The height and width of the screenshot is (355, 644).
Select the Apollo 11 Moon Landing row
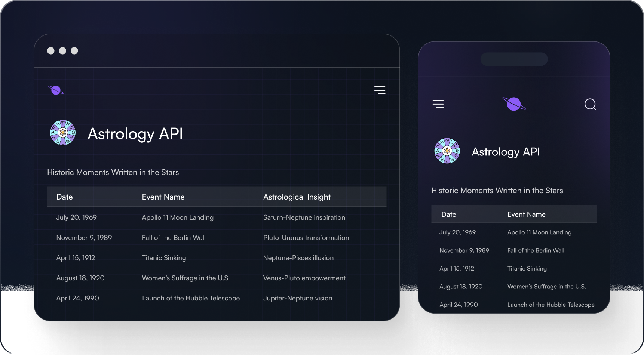click(178, 217)
